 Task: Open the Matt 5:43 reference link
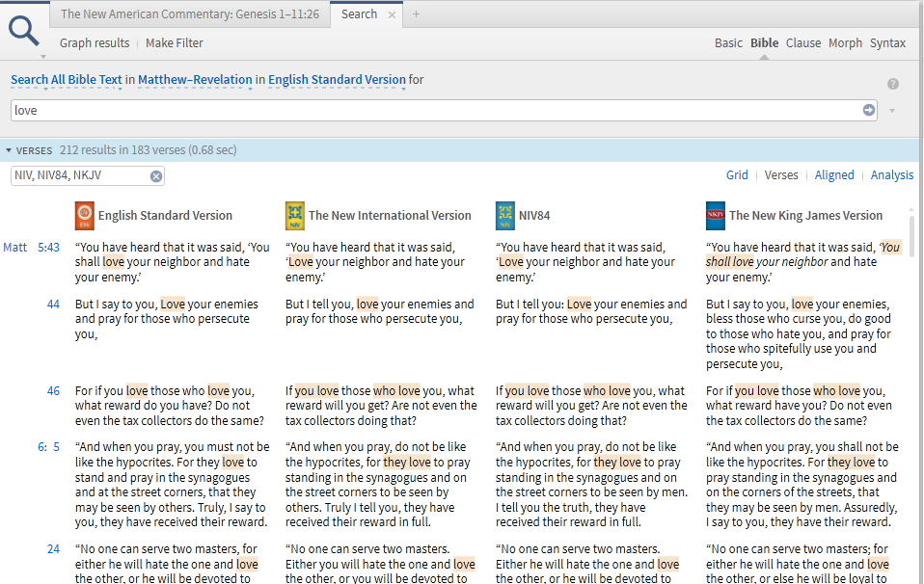31,248
